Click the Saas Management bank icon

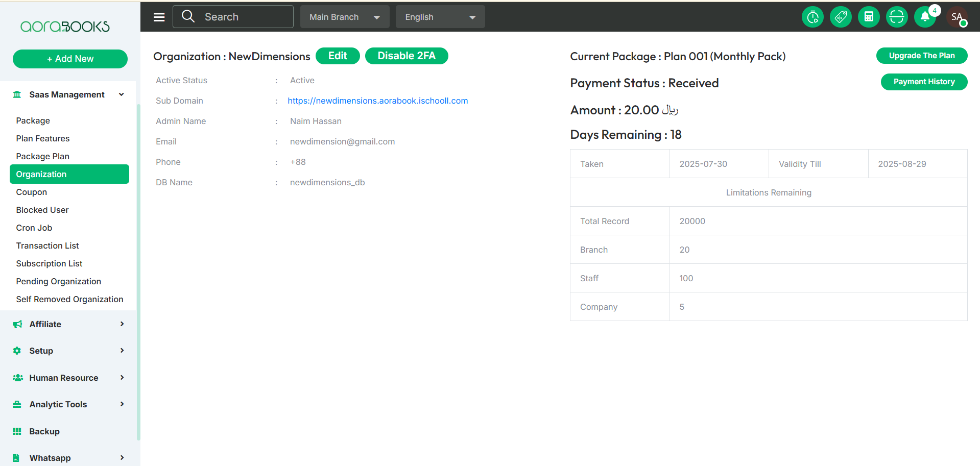[17, 94]
